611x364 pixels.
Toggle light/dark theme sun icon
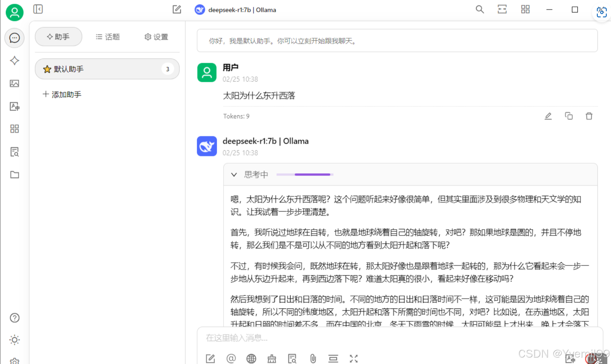coord(14,340)
